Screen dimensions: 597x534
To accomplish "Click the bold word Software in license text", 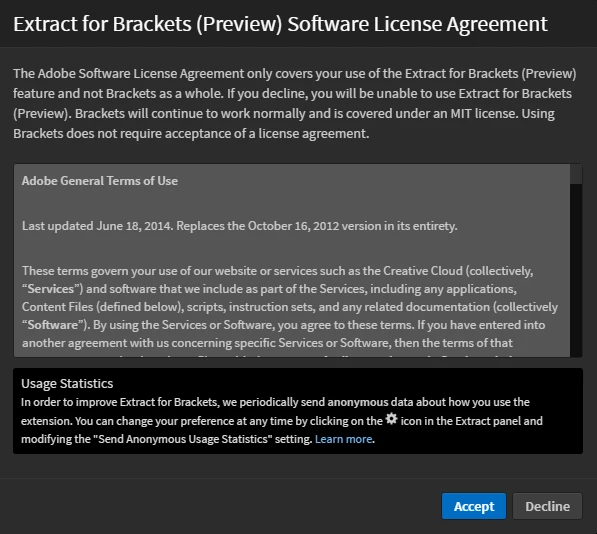I will pos(53,325).
